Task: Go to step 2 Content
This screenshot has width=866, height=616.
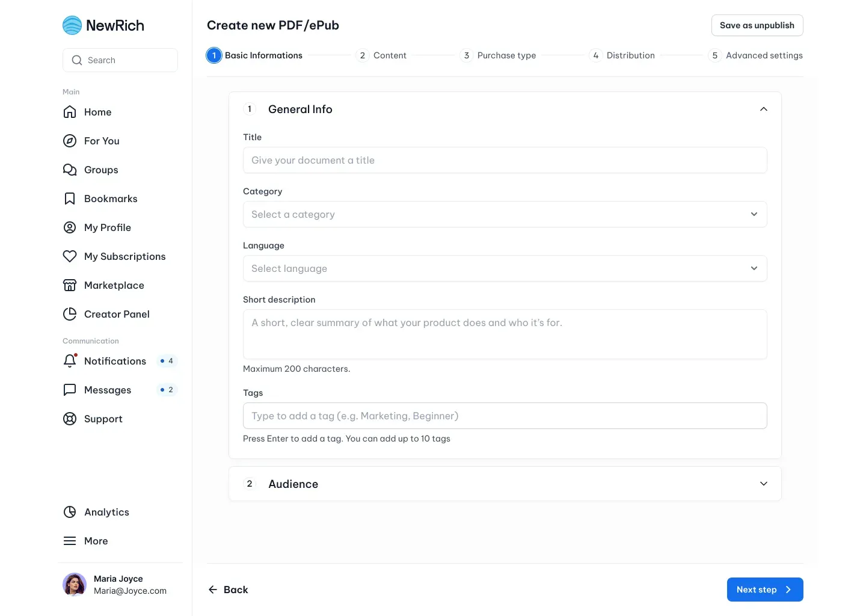Action: 381,55
